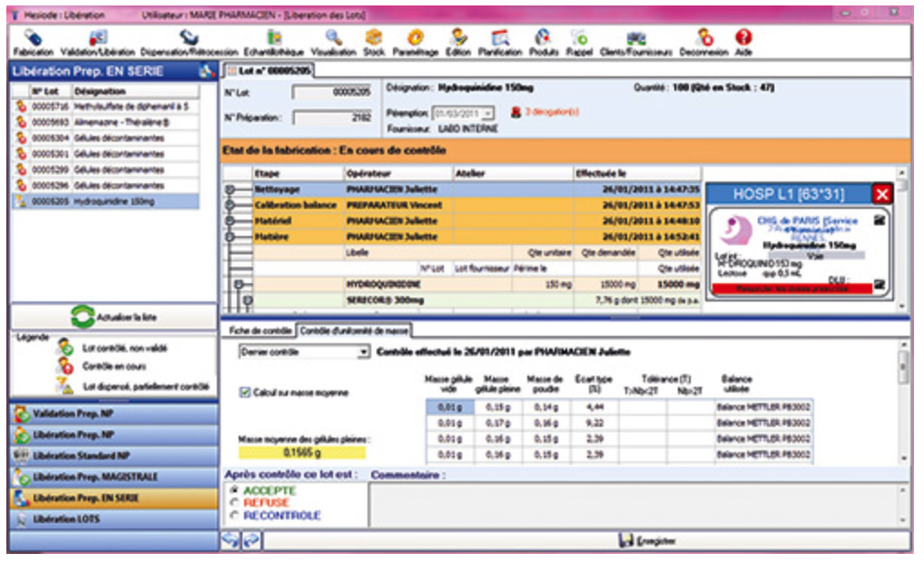Click the Déconnexion toolbar icon
The width and height of the screenshot is (924, 563).
click(x=703, y=41)
